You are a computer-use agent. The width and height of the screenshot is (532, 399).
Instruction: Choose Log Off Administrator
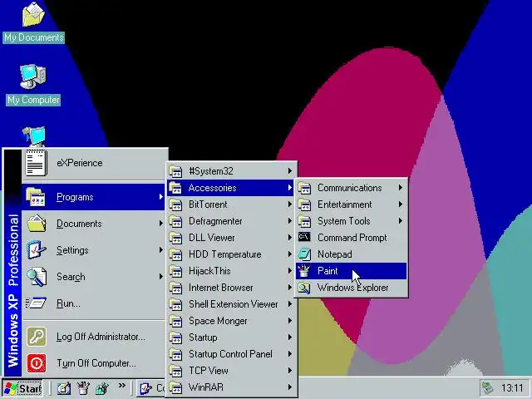[x=94, y=337]
